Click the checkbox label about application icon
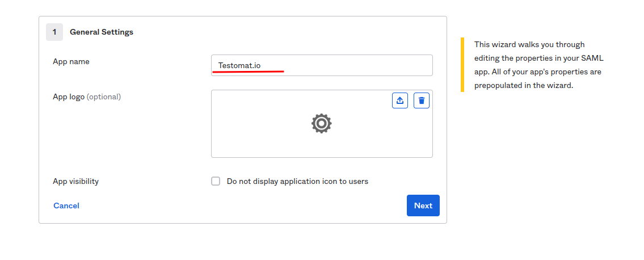This screenshot has width=644, height=260. click(x=297, y=182)
